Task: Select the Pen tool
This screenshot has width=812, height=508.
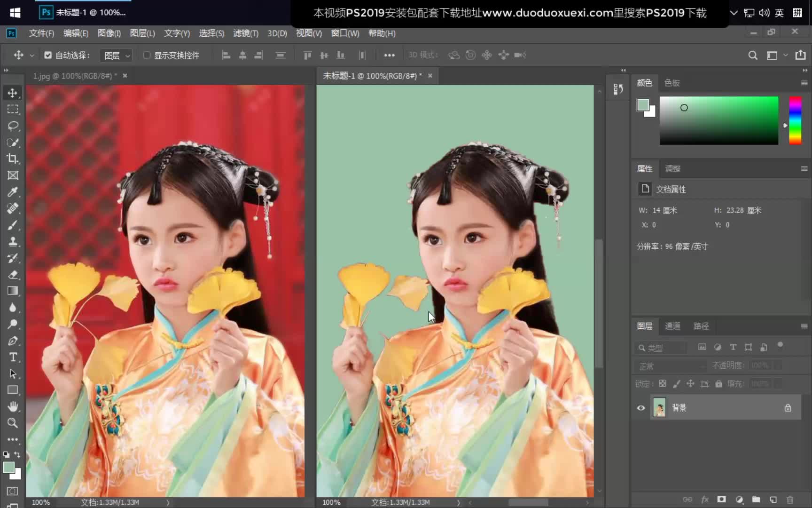Action: click(x=13, y=341)
